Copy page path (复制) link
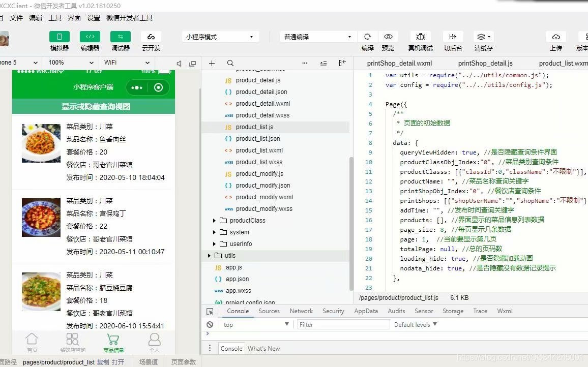 103,362
